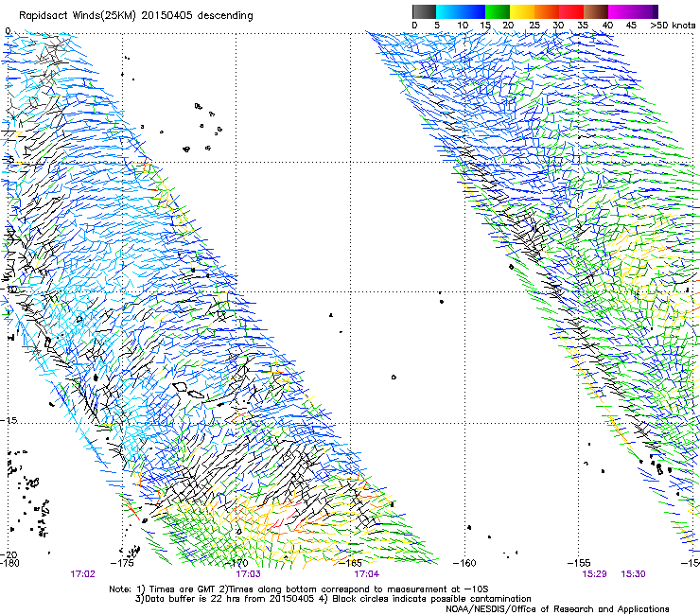
Task: Click the '-175' longitude axis label
Action: 122,563
